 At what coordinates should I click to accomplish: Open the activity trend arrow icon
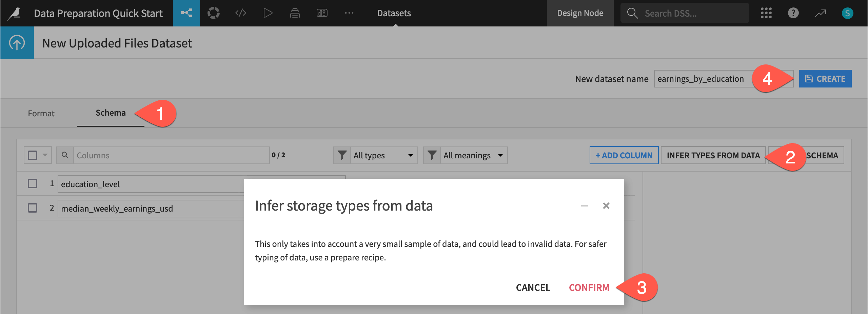point(821,13)
